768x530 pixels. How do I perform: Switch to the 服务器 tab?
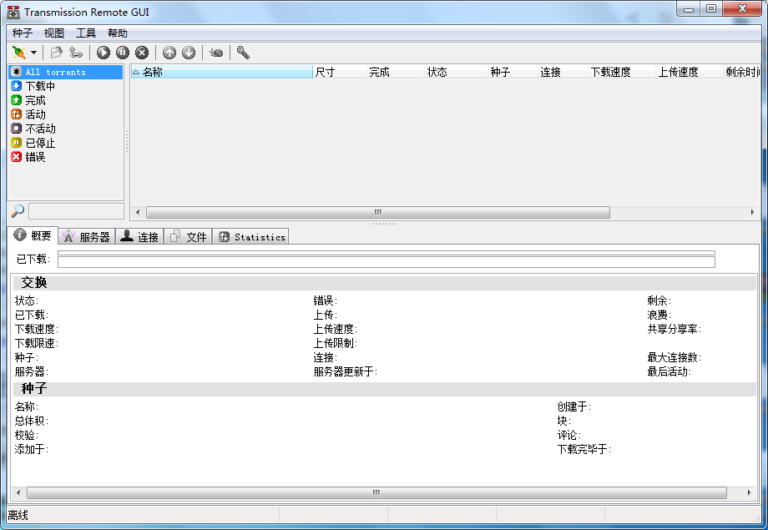87,237
